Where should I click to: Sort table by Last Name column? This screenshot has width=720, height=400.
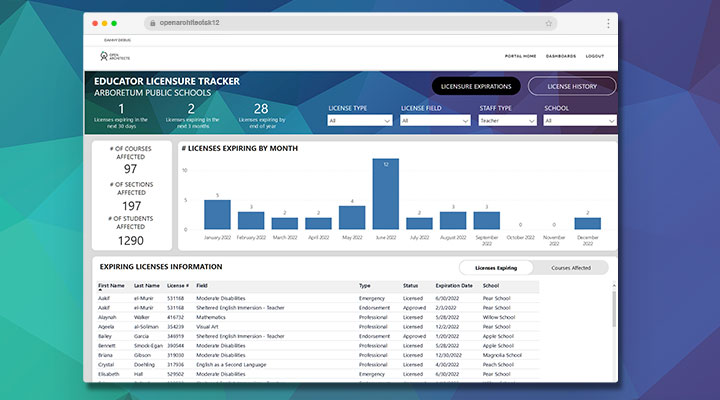point(146,286)
